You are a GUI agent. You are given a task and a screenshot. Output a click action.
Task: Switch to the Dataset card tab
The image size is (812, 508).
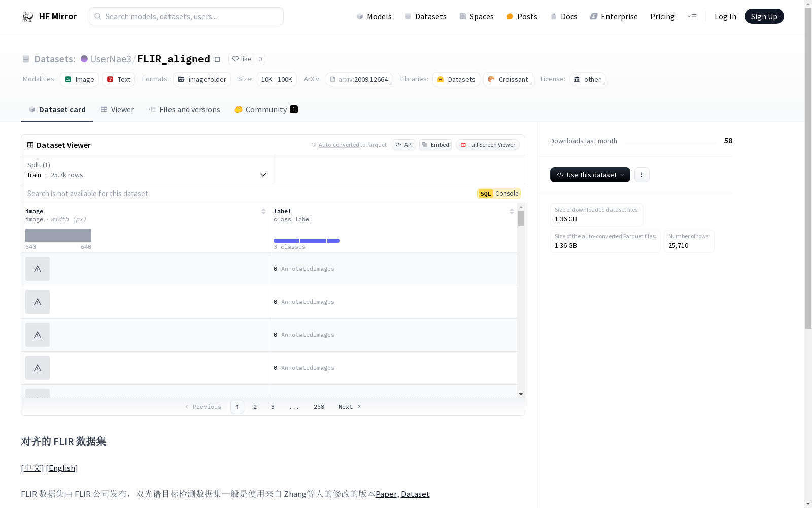57,110
